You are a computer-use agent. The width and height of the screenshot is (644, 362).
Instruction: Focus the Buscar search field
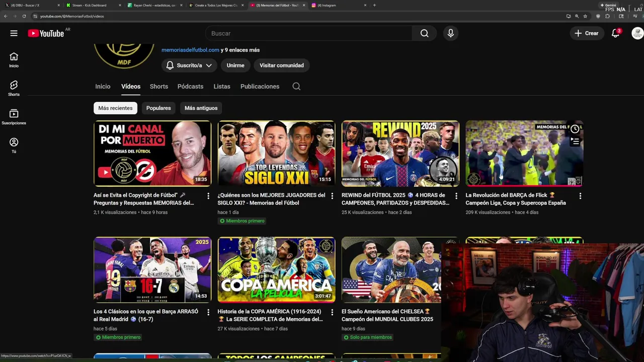click(308, 33)
